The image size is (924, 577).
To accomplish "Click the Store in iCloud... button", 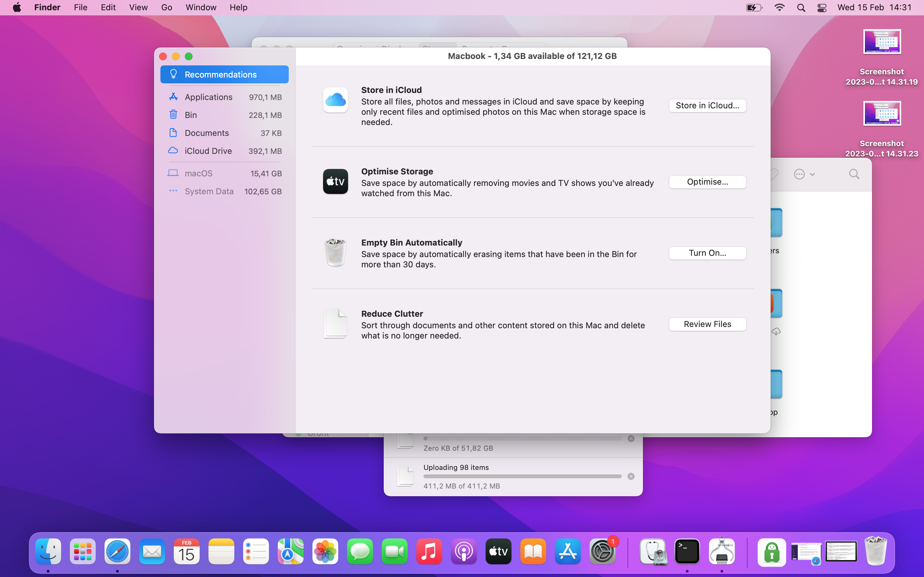I will (707, 106).
